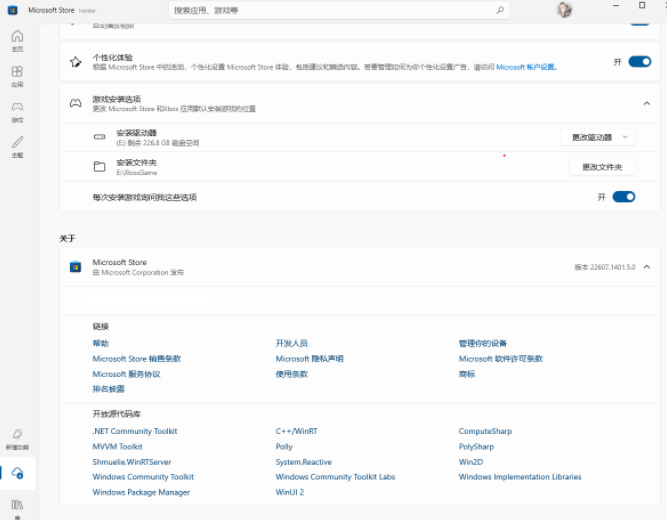Open the Shmuelie.WinRTServer link
This screenshot has width=667, height=520.
[132, 462]
